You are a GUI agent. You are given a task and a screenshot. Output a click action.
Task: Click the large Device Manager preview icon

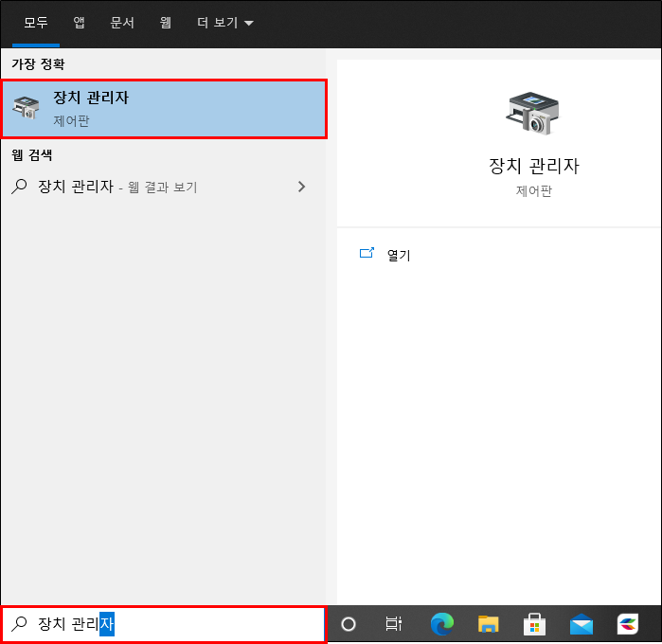(x=533, y=114)
